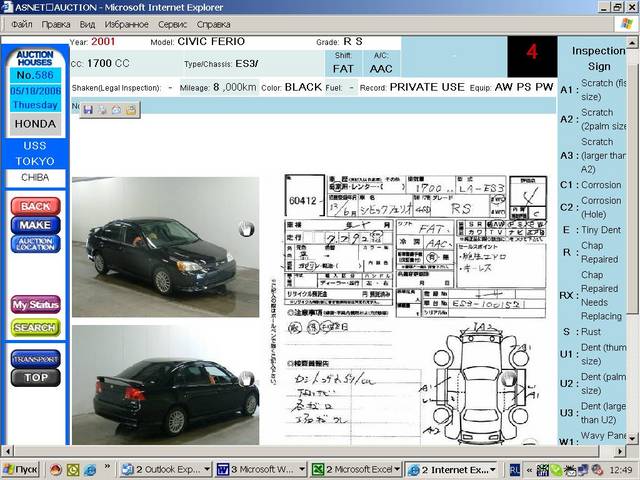Click the CIVIC FERIO model text
Screen dimensions: 640x480
[211, 41]
